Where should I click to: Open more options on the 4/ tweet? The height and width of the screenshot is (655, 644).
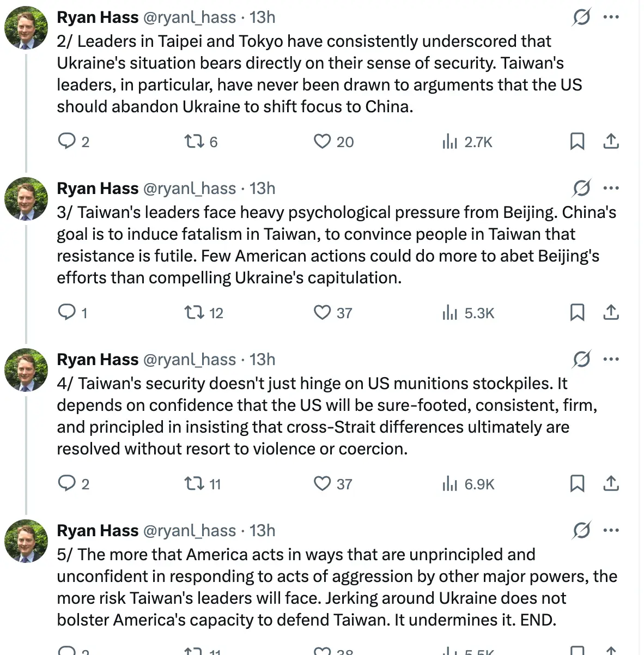(x=611, y=360)
